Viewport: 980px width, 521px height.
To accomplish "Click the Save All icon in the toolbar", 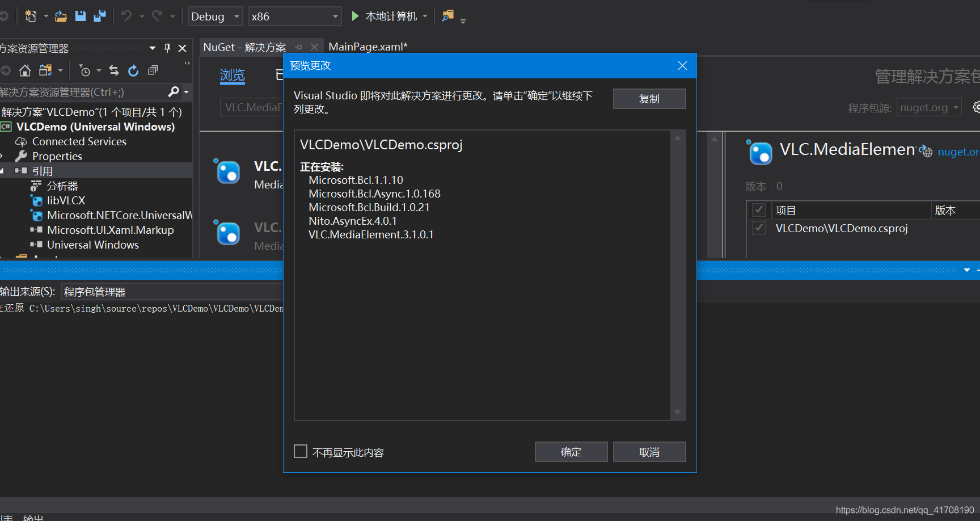I will click(x=100, y=16).
